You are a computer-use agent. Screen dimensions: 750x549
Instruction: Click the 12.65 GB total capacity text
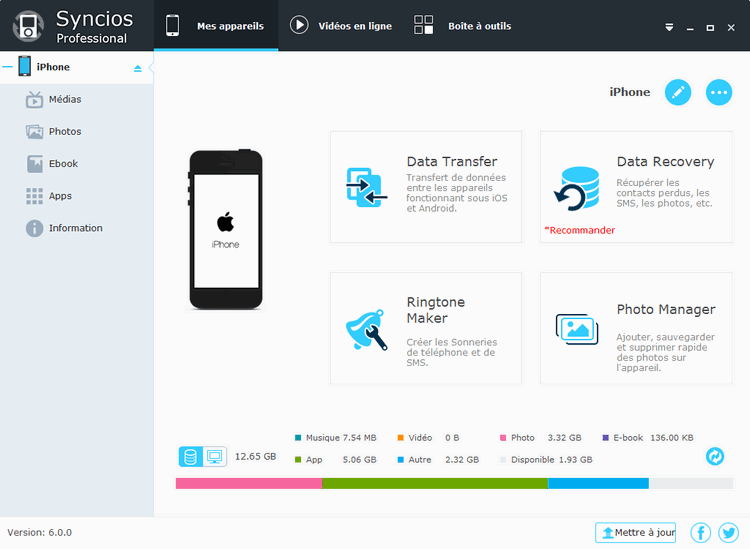(x=255, y=457)
